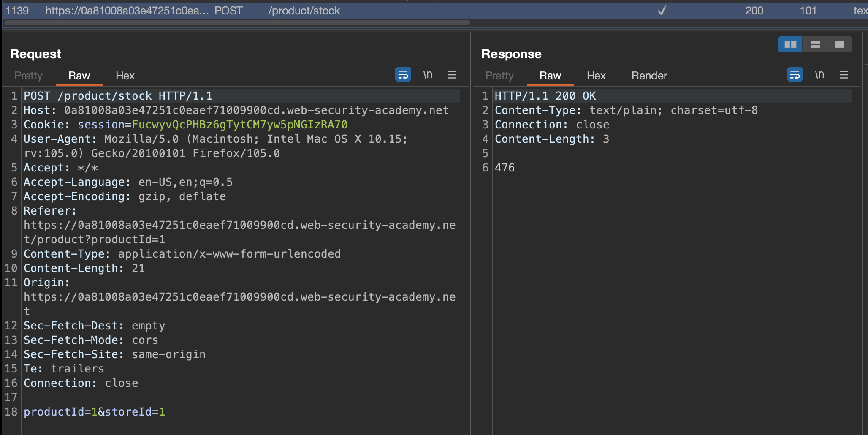Image resolution: width=868 pixels, height=435 pixels.
Task: Click the params checkmark in history row
Action: coord(662,10)
